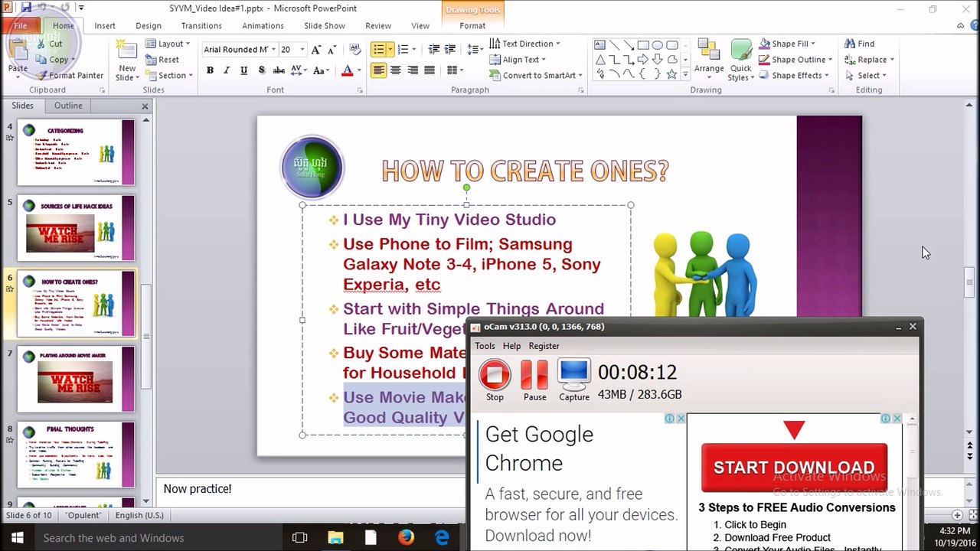Viewport: 980px width, 551px height.
Task: Toggle Bold formatting
Action: (x=210, y=70)
